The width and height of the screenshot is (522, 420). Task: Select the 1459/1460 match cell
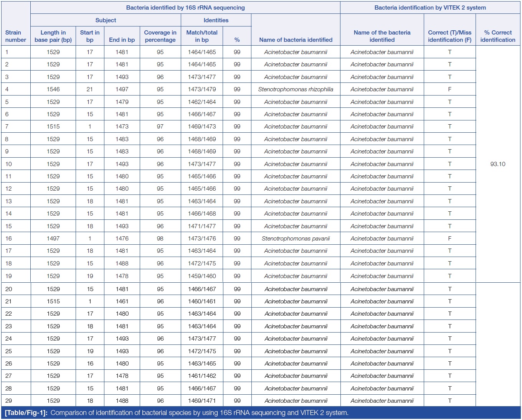click(202, 276)
